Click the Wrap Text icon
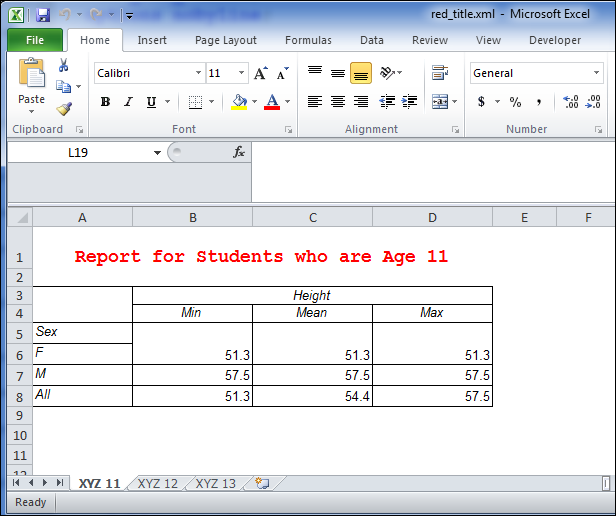Screen dimensions: 616x516 tap(440, 73)
